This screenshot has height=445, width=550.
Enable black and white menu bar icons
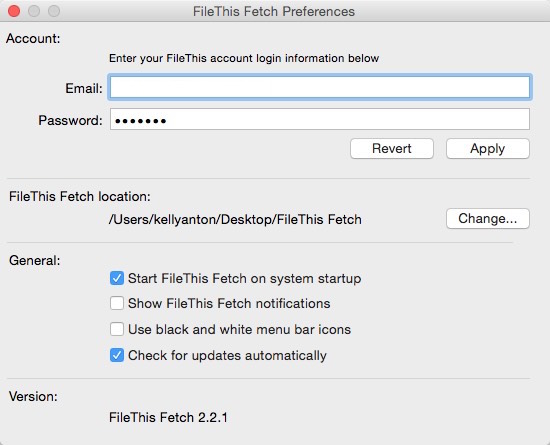[117, 329]
